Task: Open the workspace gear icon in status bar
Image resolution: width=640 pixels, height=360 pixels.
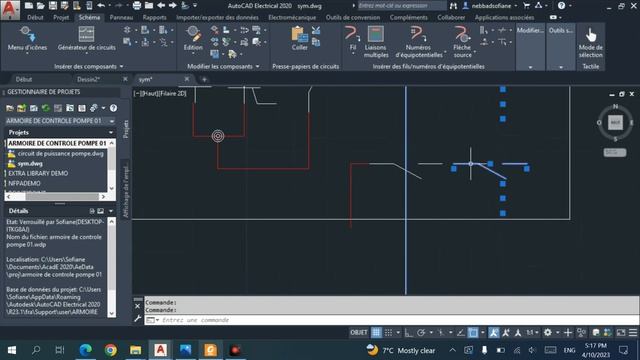Action: [x=548, y=333]
